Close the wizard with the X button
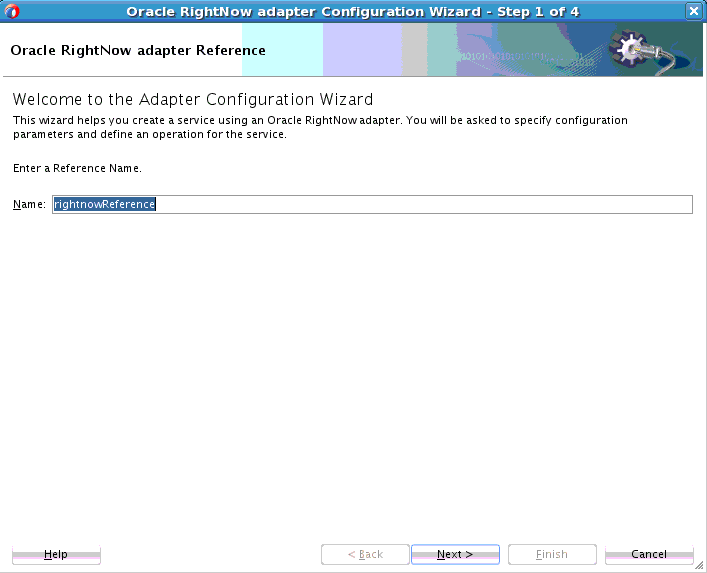The width and height of the screenshot is (707, 573). (693, 11)
